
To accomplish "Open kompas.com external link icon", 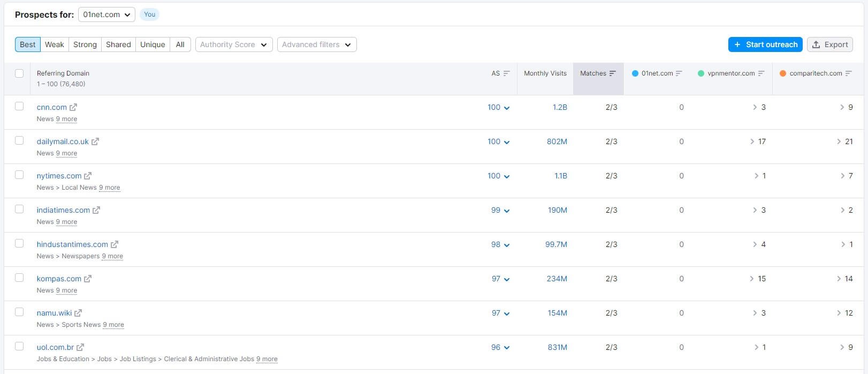I will coord(88,279).
